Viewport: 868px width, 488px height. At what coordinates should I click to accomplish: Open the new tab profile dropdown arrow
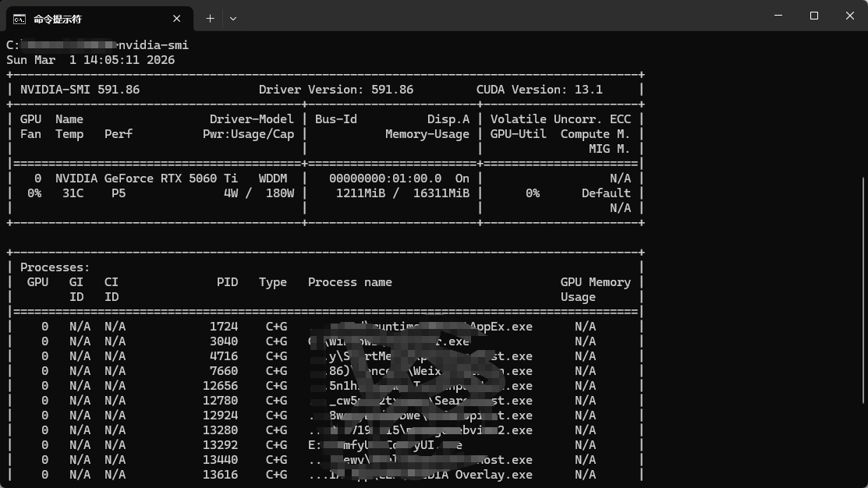[x=233, y=19]
